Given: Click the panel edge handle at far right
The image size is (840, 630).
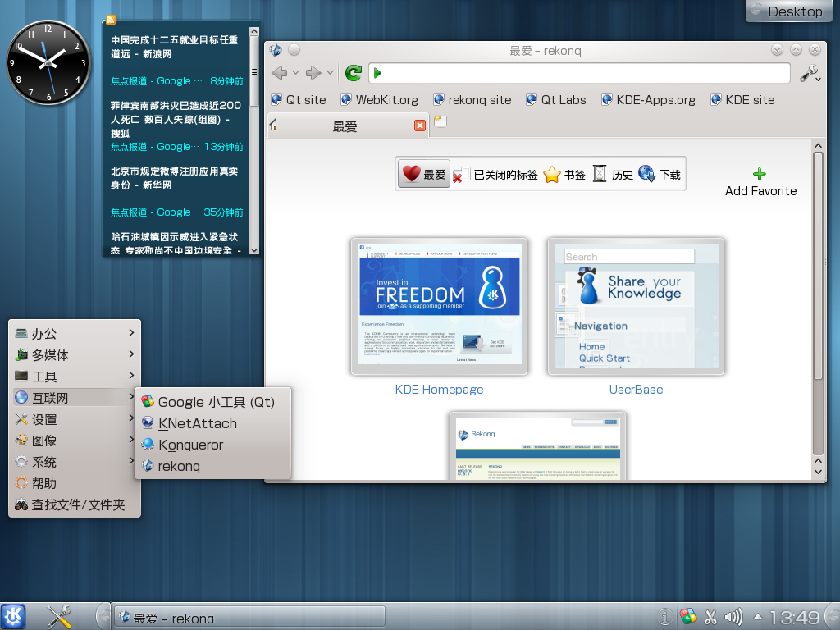Looking at the screenshot, I should [x=833, y=616].
